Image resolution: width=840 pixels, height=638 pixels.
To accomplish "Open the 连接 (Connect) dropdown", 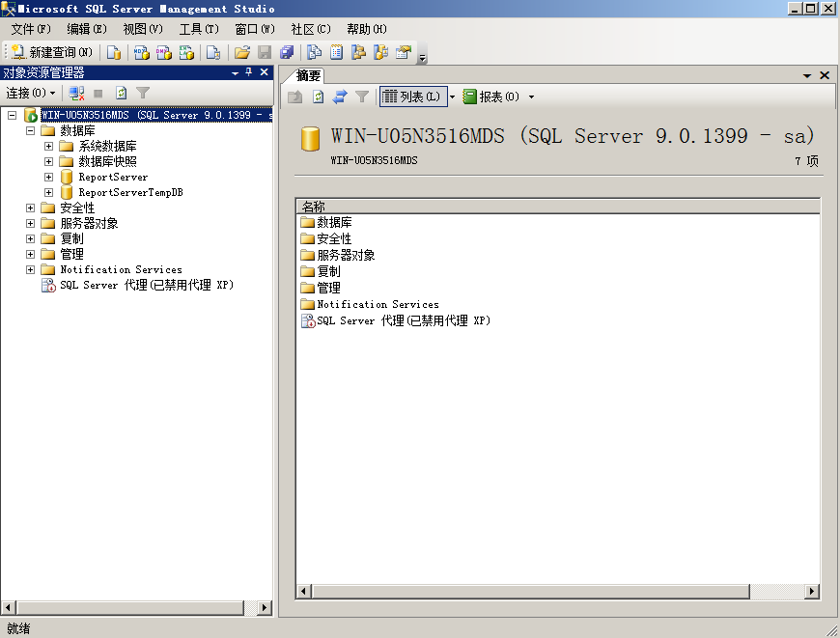I will (x=31, y=94).
